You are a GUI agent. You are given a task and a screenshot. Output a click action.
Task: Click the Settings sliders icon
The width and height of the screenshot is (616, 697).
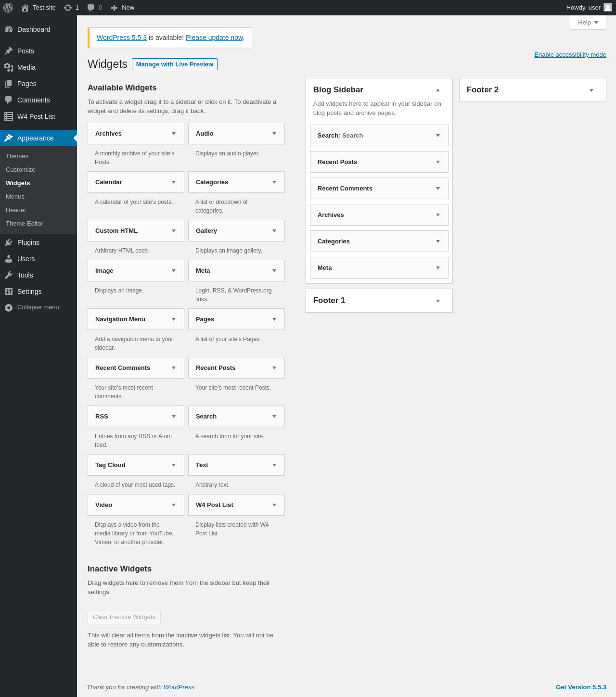(x=9, y=291)
